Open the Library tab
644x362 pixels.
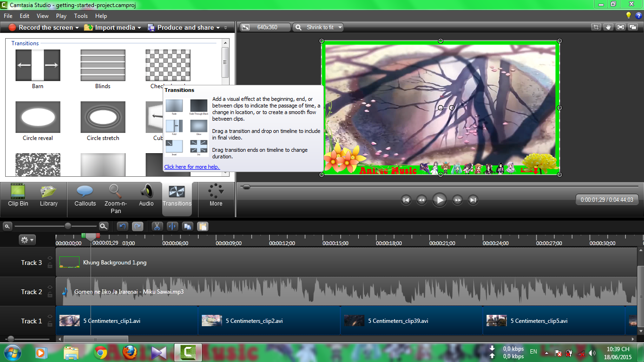49,197
